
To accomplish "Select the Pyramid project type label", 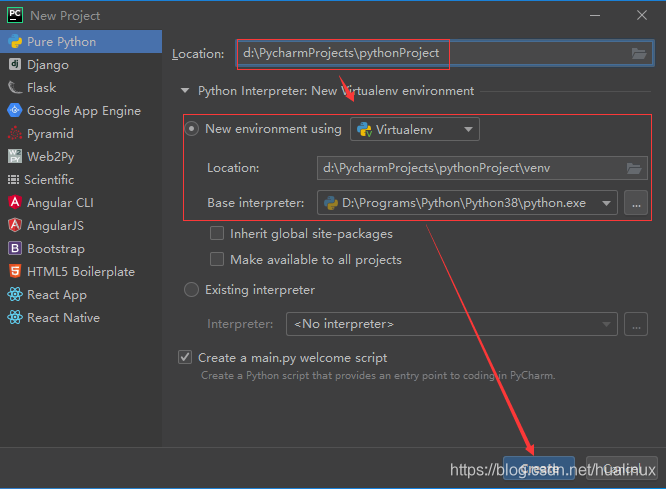I will point(50,134).
